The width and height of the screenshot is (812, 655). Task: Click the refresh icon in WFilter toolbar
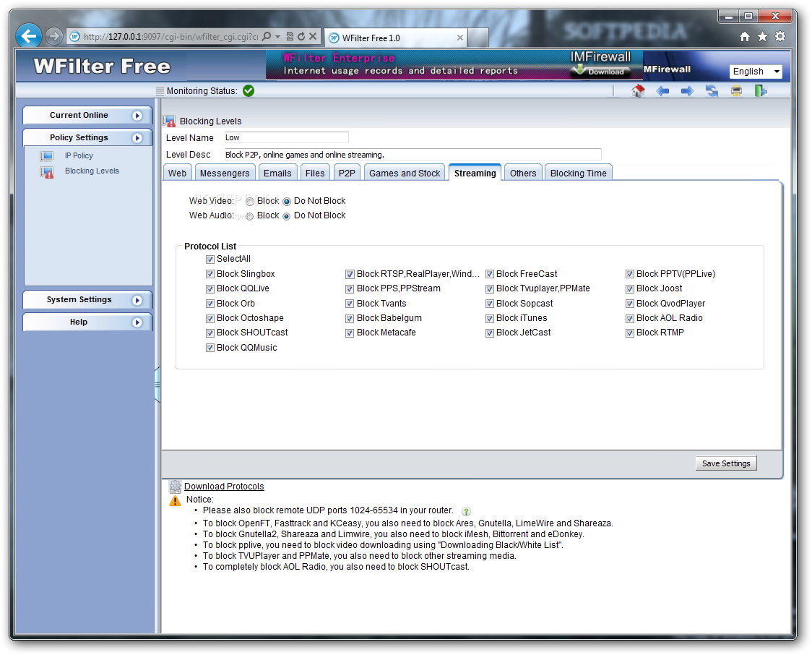tap(712, 91)
